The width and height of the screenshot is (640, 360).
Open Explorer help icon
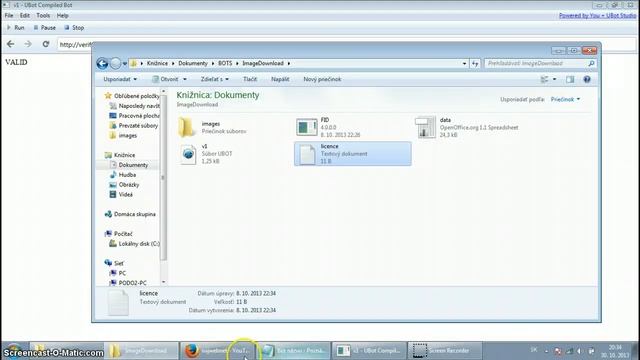[587, 80]
